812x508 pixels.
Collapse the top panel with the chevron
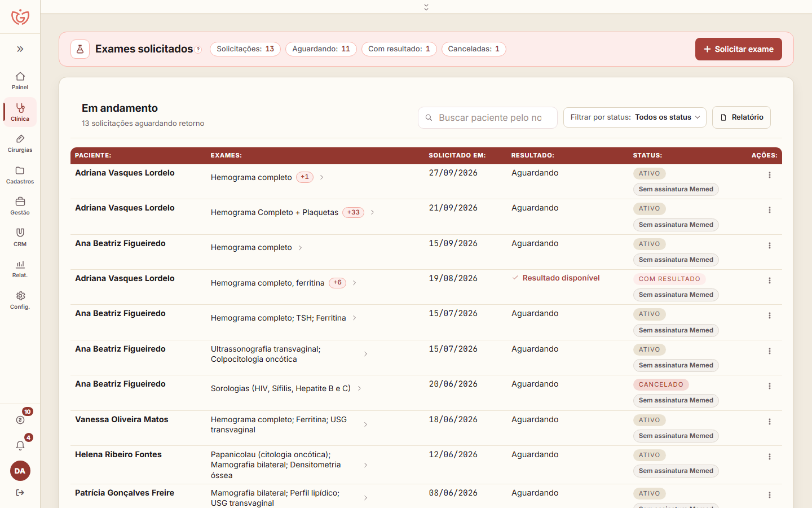426,7
